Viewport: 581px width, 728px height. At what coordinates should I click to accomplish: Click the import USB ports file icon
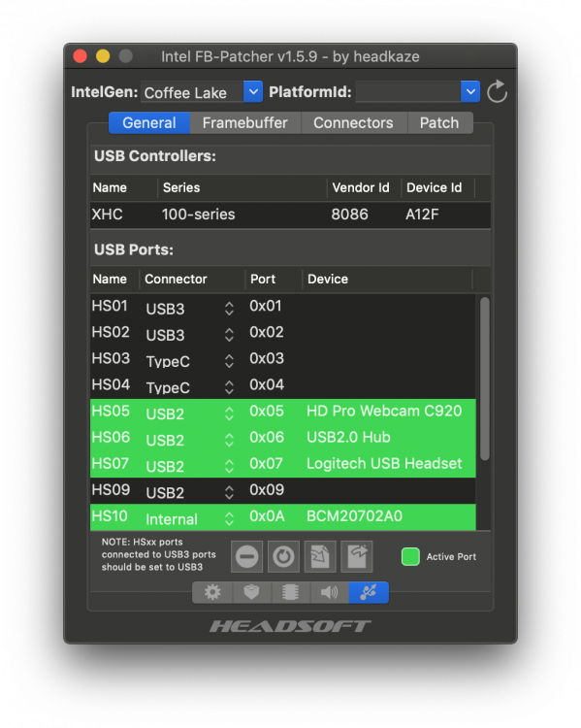pos(320,556)
